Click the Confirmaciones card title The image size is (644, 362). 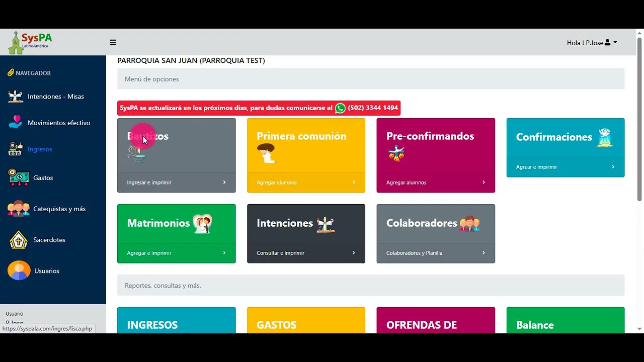point(554,137)
